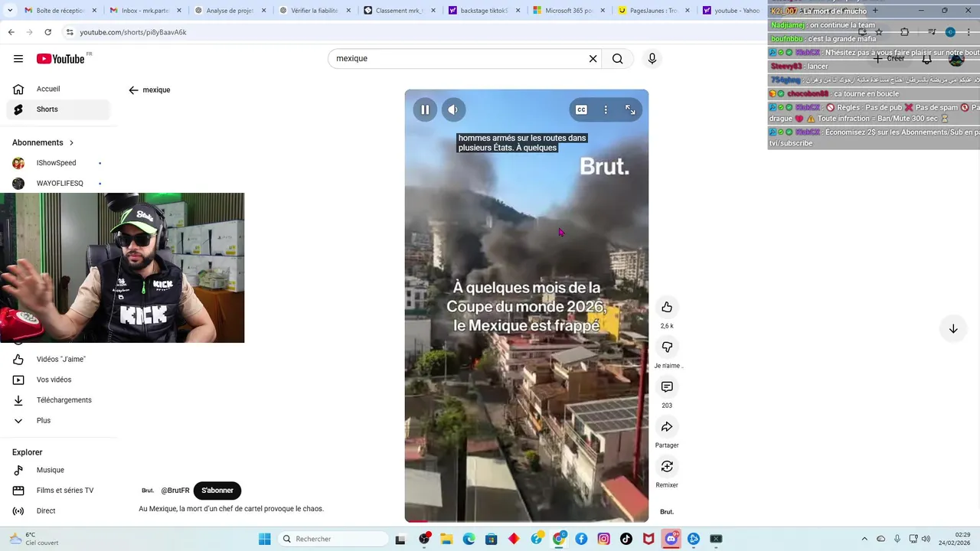Screen dimensions: 980x551
Task: Go back with browser back arrow
Action: tap(11, 32)
